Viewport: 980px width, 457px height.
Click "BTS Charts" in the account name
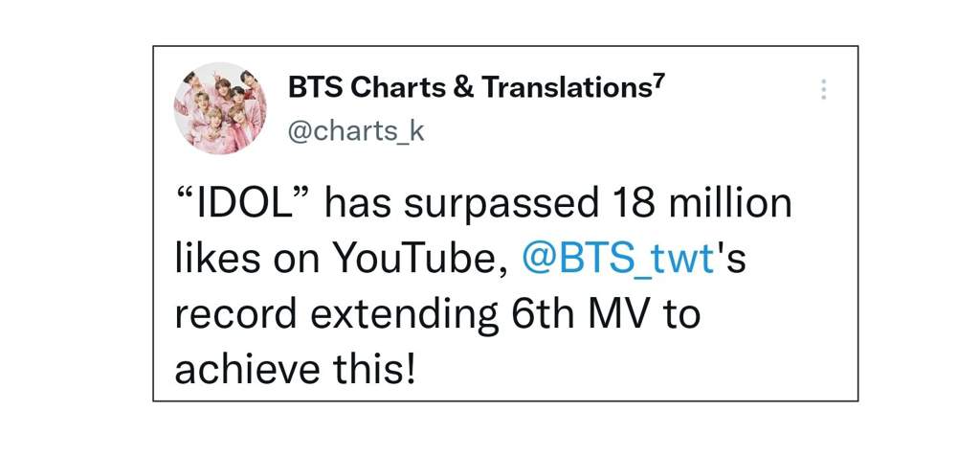[365, 88]
